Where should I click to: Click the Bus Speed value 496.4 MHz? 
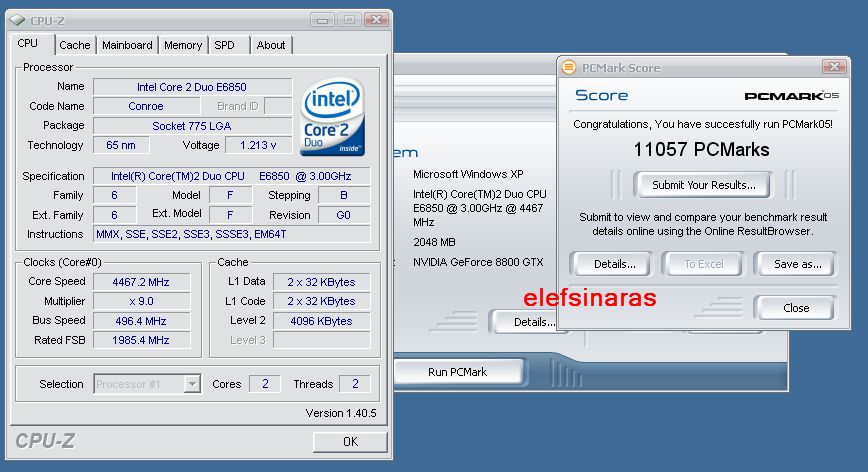[141, 321]
